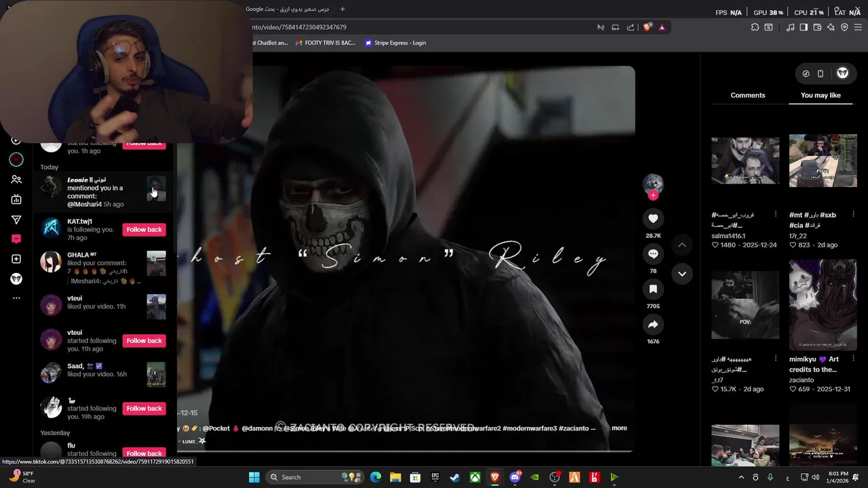
Task: Save video with the bookmark icon
Action: [x=653, y=289]
